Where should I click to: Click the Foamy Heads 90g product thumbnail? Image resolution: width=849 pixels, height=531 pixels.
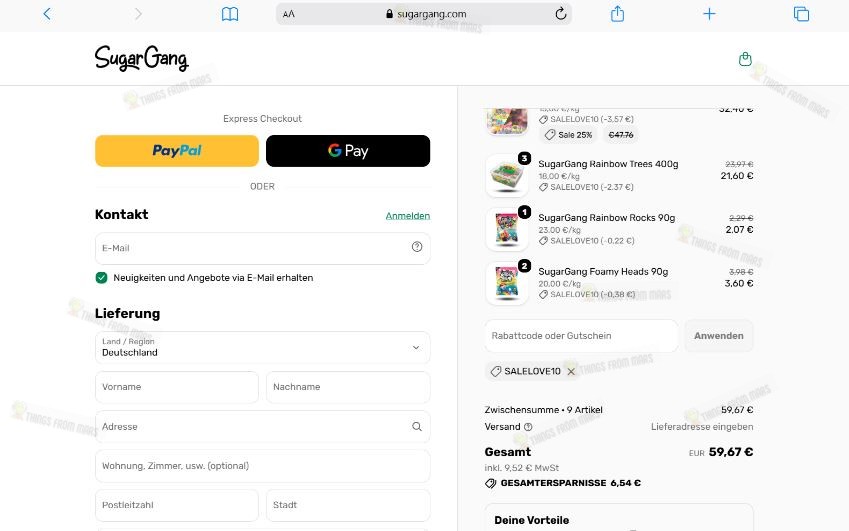point(507,283)
